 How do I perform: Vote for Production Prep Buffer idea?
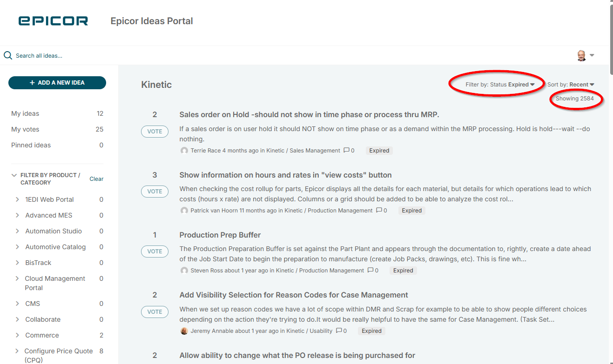(155, 251)
